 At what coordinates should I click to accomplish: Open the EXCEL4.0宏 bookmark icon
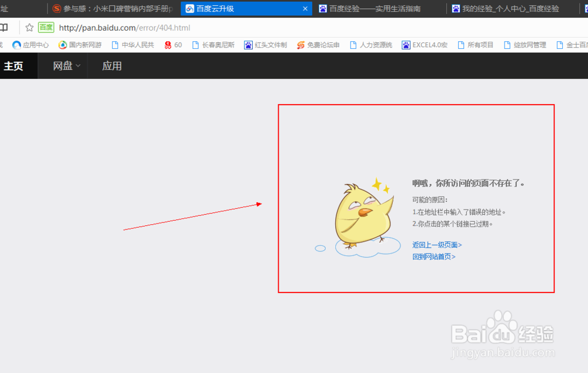tap(424, 44)
